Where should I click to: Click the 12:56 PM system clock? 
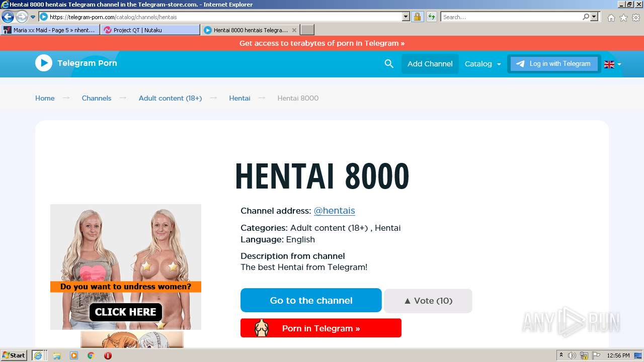click(x=618, y=355)
